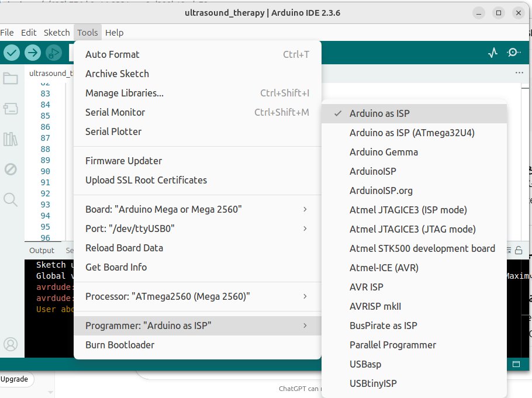Screen dimensions: 532x398
Task: Open the Boards Manager sidebar icon
Action: click(x=11, y=108)
